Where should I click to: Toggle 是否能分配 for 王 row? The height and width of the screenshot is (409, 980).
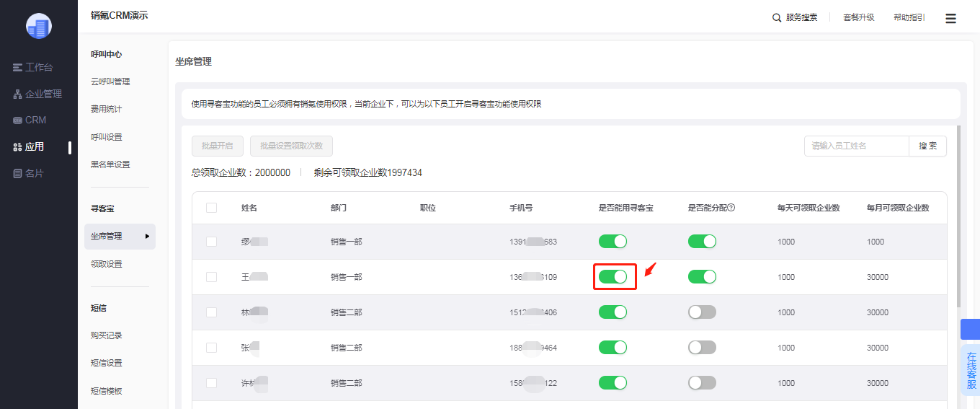pyautogui.click(x=702, y=277)
